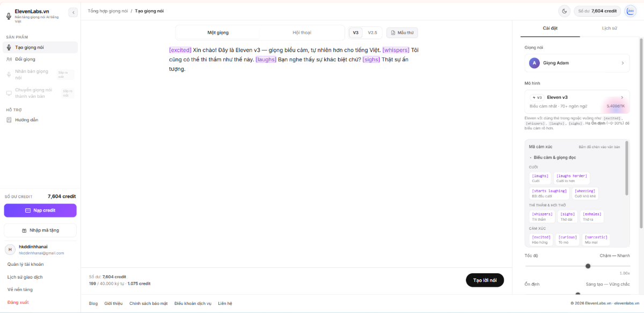The width and height of the screenshot is (644, 313).
Task: Go to Tổng hợp giọng nói breadcrumb
Action: coord(107,11)
